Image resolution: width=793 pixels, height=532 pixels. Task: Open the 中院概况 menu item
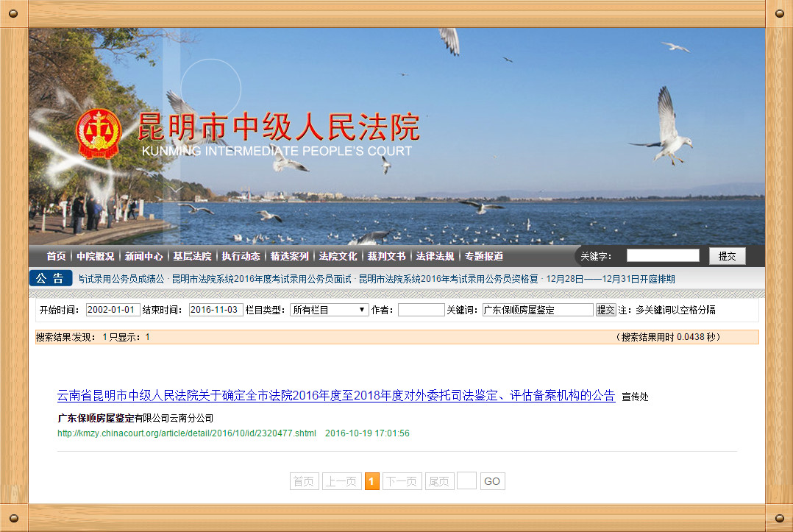click(x=95, y=256)
